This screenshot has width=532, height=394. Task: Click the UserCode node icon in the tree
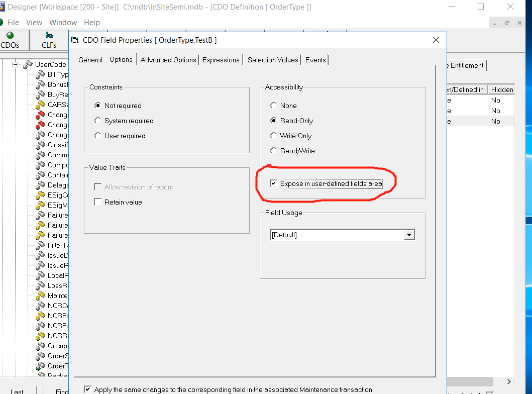28,64
